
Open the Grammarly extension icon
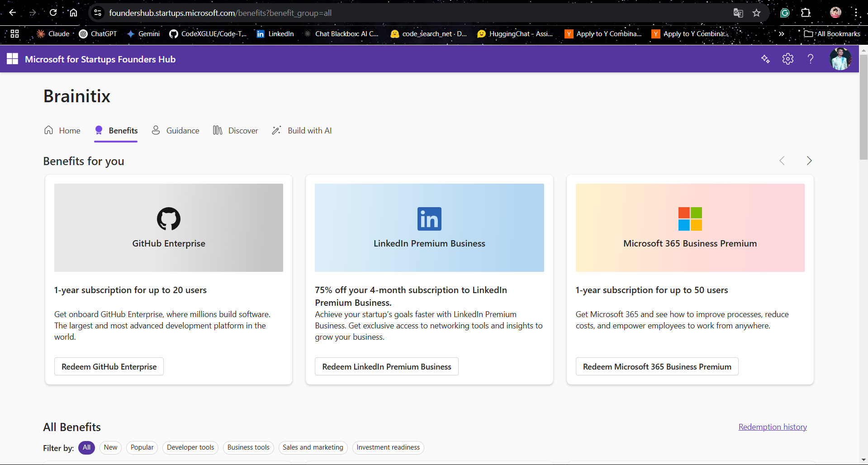coord(785,13)
